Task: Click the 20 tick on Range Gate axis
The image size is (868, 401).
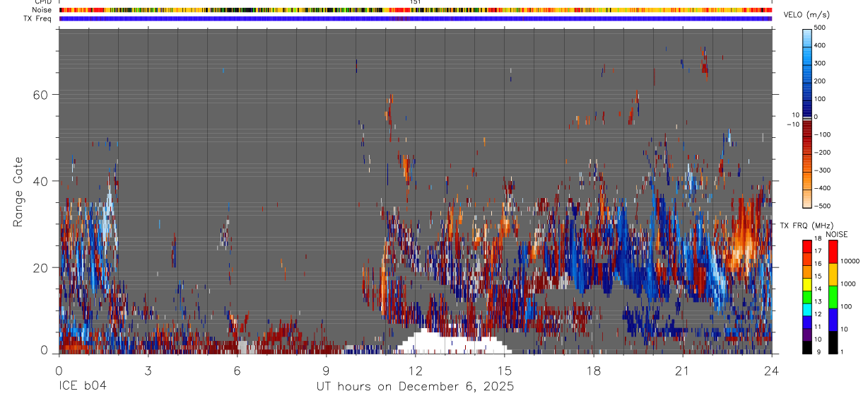Action: click(40, 267)
